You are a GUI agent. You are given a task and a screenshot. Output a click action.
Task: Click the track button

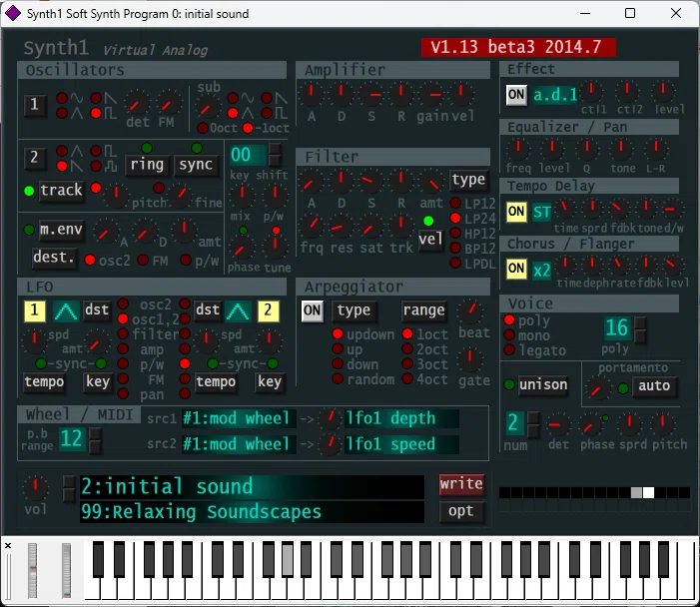click(61, 191)
